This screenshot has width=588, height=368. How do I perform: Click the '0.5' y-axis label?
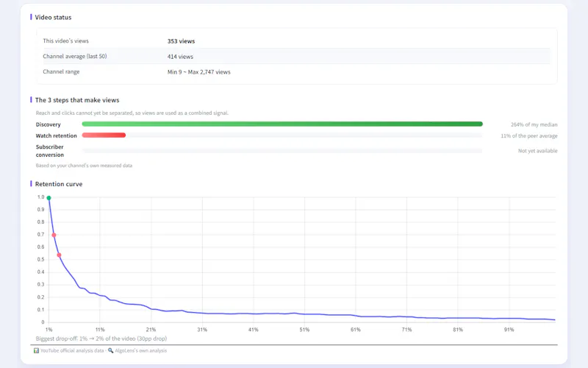41,260
